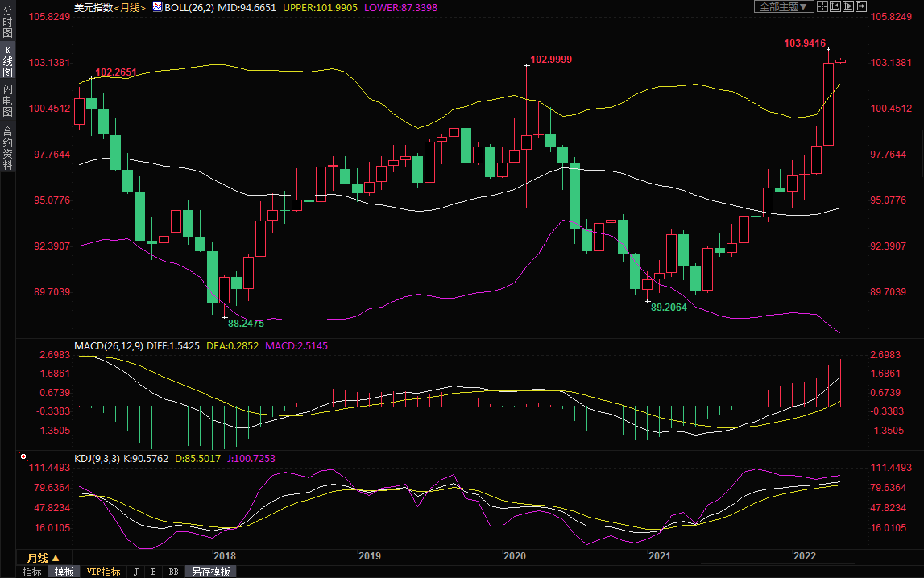Select the K线图 sidebar tab
924x578 pixels.
pyautogui.click(x=7, y=61)
